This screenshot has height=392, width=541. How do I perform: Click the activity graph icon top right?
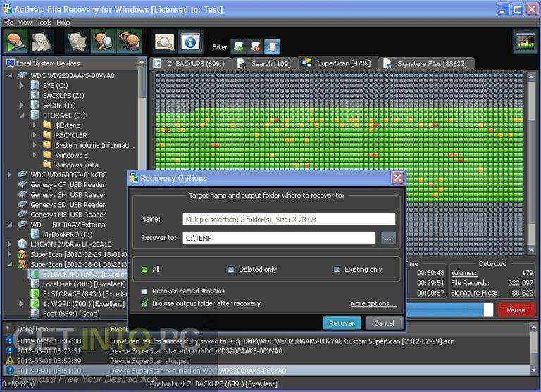(524, 41)
